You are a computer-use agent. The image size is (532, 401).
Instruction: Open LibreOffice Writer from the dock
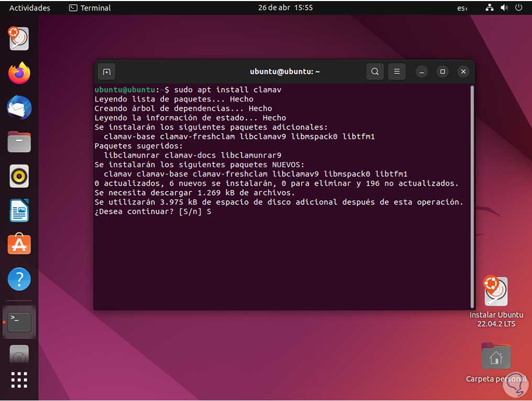point(19,211)
